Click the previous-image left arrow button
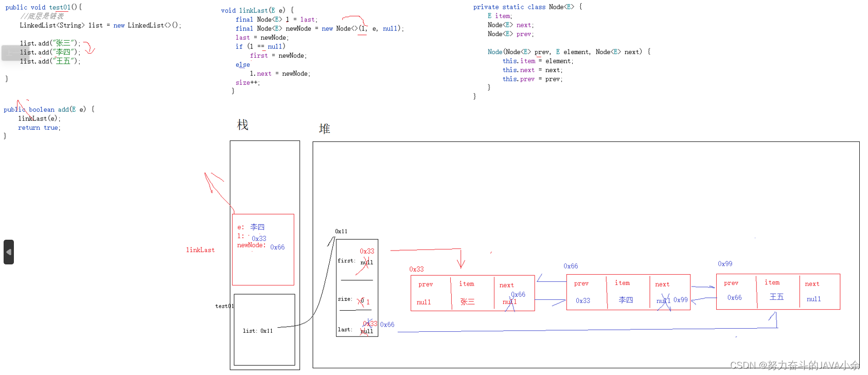This screenshot has height=375, width=868. 9,252
